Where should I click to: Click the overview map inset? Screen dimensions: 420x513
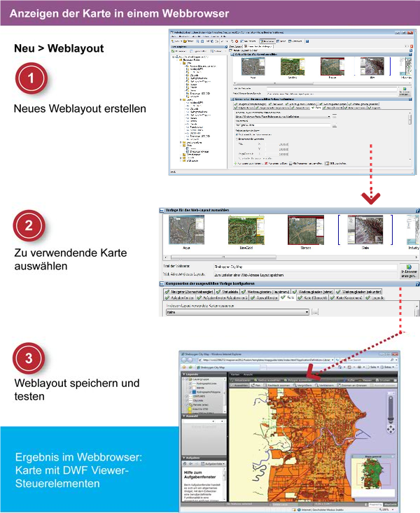coord(373,477)
